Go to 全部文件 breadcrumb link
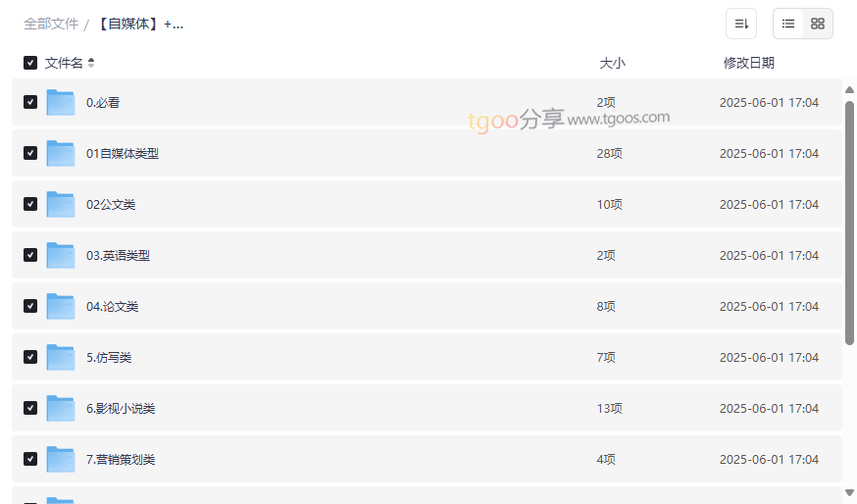The image size is (857, 504). 51,24
